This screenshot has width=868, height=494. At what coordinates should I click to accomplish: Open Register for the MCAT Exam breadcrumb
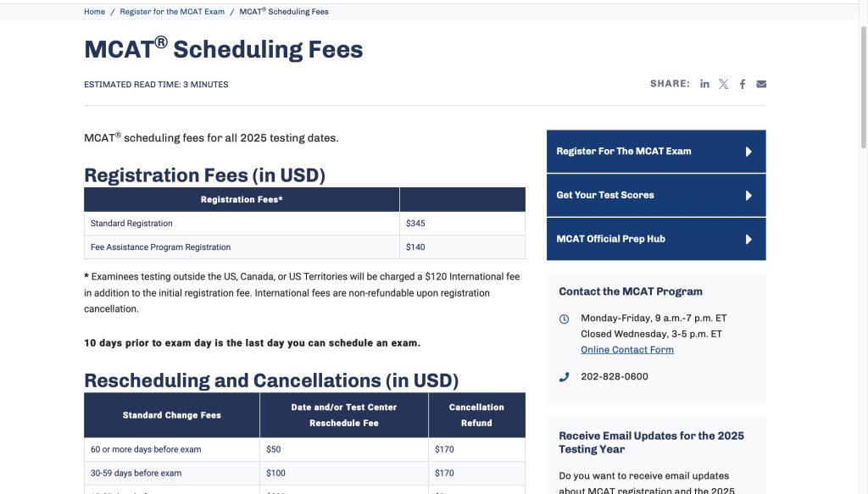pos(172,12)
